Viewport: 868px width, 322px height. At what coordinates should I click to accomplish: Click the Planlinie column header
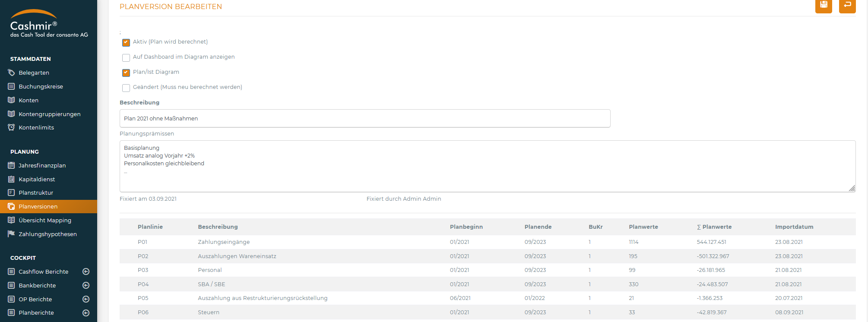click(150, 227)
